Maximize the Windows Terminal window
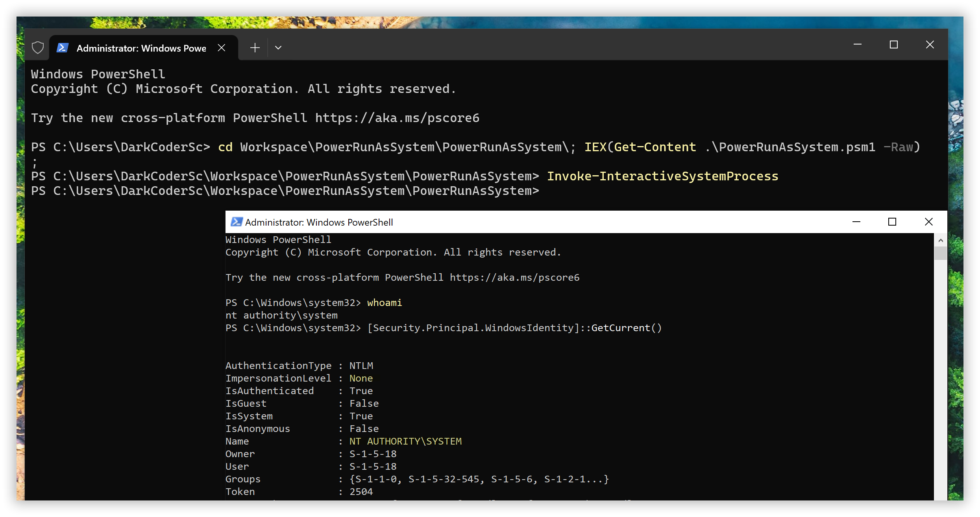This screenshot has height=517, width=980. click(x=893, y=44)
